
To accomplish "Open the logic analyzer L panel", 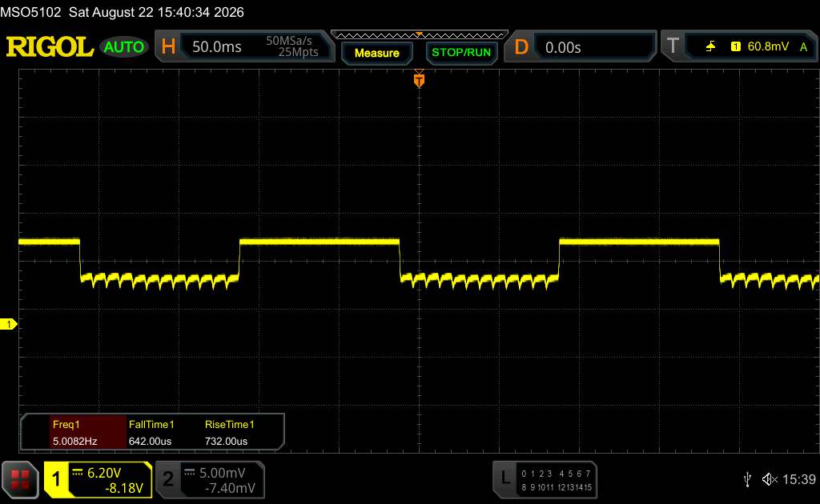I will pos(505,478).
